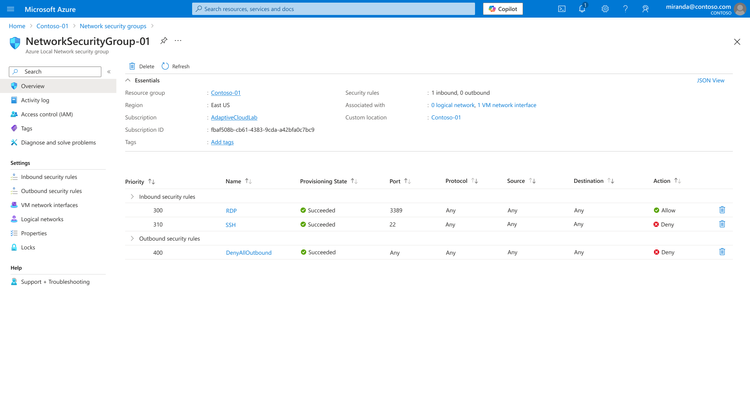Open JSON View
Viewport: 750px width, 408px height.
(x=710, y=80)
